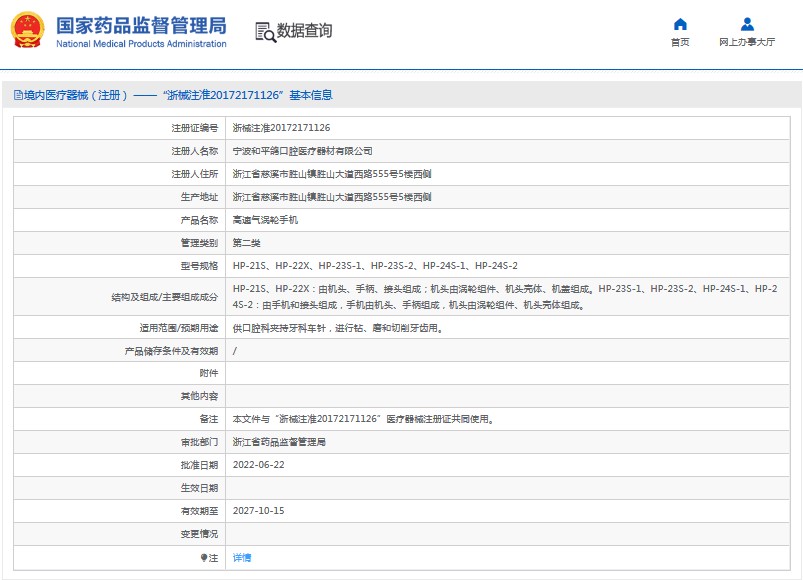
Task: Click the approval date 2022-06-22
Action: 258,465
